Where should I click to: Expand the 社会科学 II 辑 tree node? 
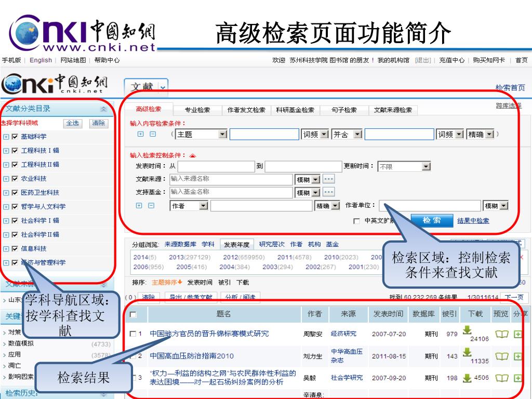[6, 235]
